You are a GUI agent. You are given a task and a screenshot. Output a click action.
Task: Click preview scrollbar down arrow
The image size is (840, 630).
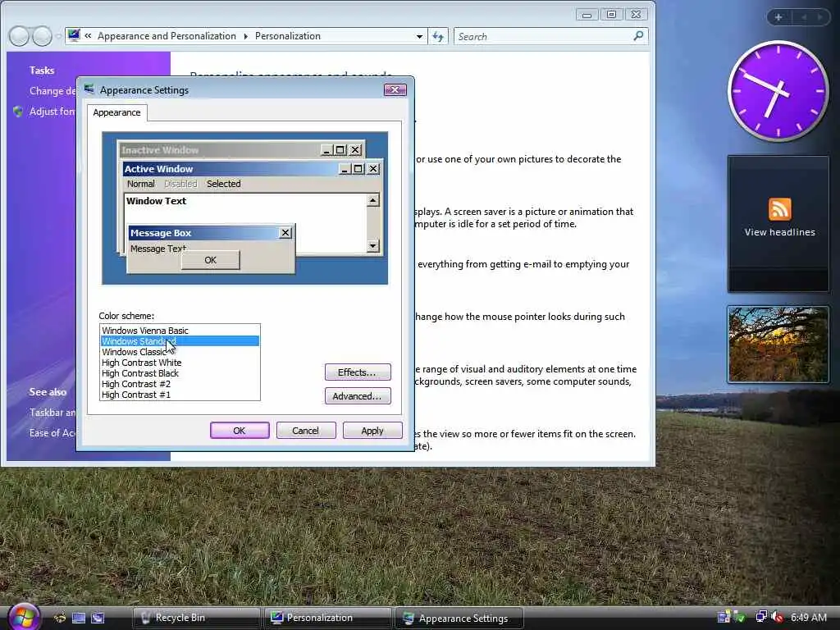click(x=373, y=246)
